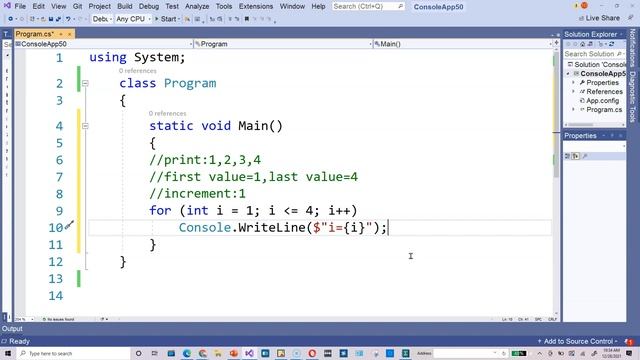This screenshot has width=640, height=360.
Task: Click the Save file icon in toolbar
Action: pos(51,19)
